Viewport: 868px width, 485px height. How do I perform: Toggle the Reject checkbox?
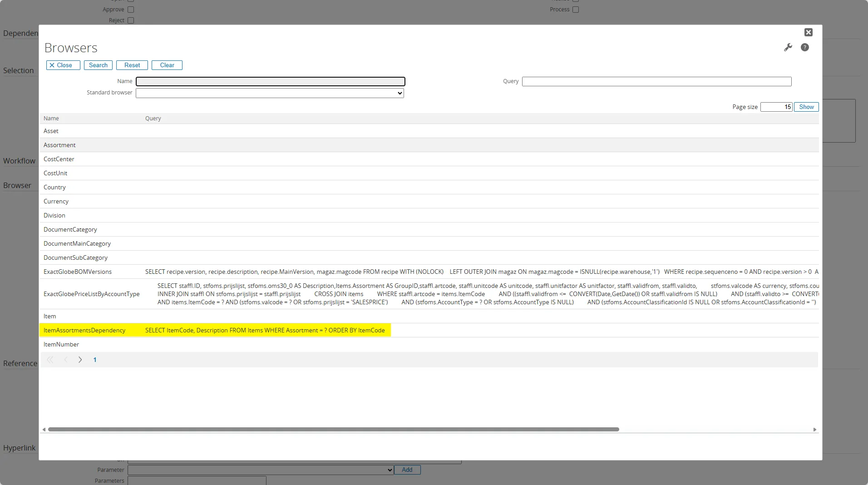pos(131,20)
